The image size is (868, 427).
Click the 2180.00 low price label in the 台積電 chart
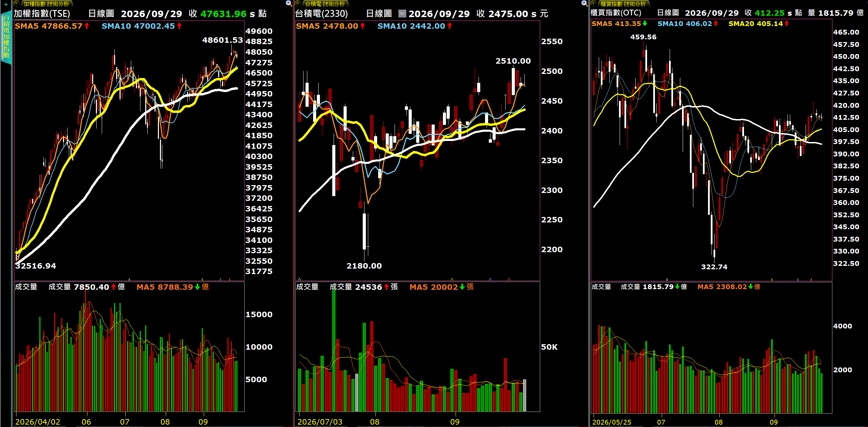(364, 266)
